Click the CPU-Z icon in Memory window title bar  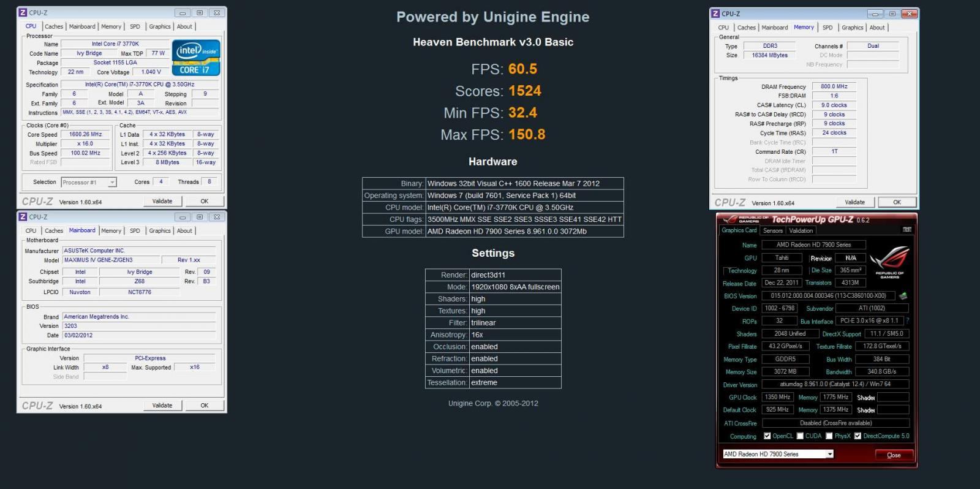(715, 13)
